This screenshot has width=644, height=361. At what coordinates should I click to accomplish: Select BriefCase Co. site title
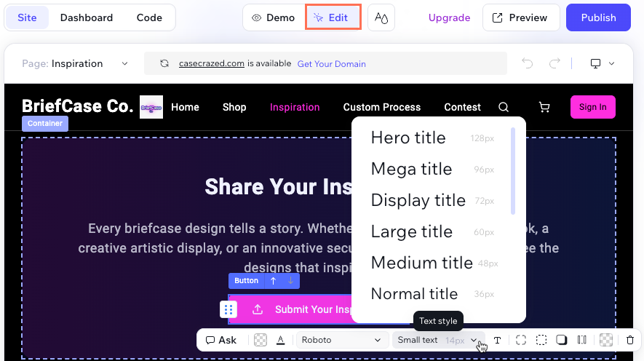coord(78,106)
